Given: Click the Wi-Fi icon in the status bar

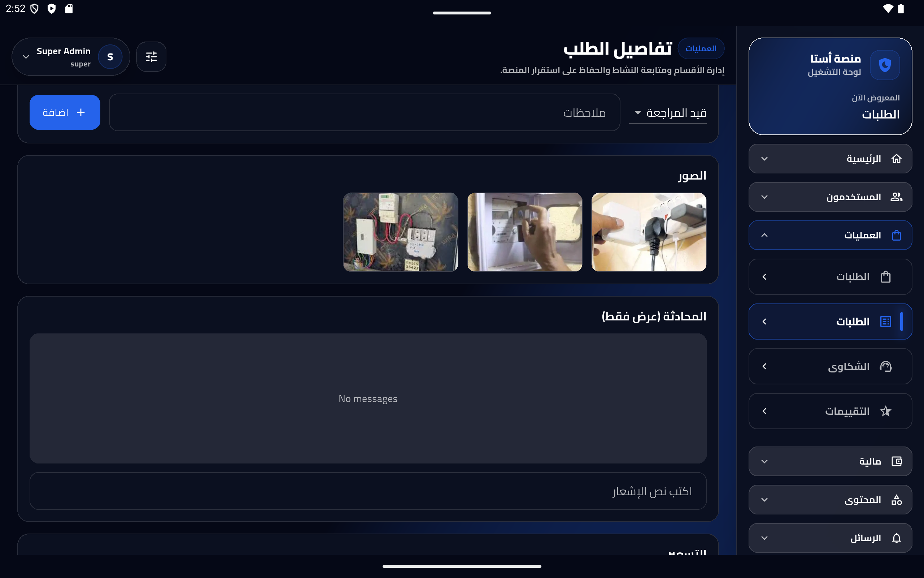Looking at the screenshot, I should coord(888,8).
